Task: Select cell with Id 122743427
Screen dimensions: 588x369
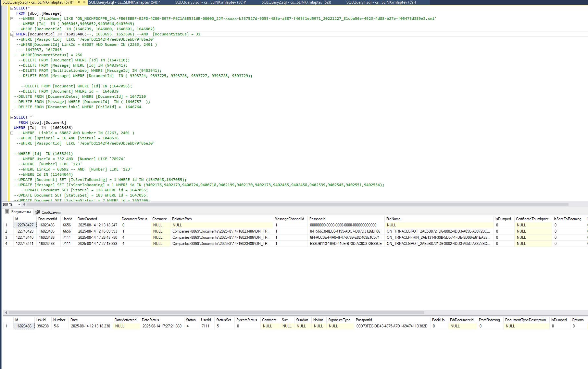Action: (x=25, y=225)
